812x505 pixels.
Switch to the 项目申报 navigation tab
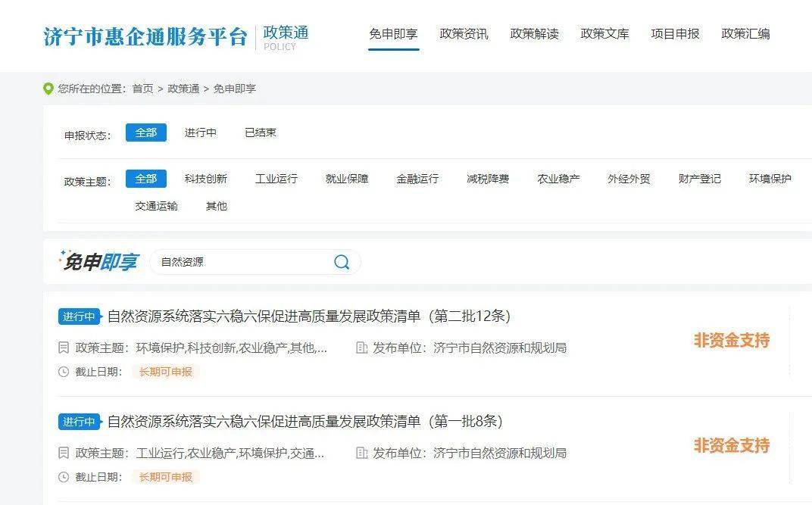(x=675, y=34)
